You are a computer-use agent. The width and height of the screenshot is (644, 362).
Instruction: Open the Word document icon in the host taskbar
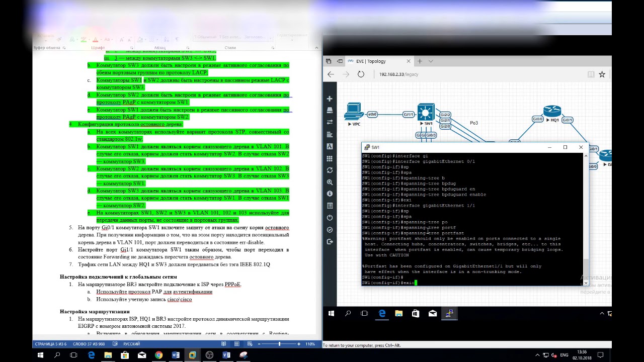[x=176, y=355]
